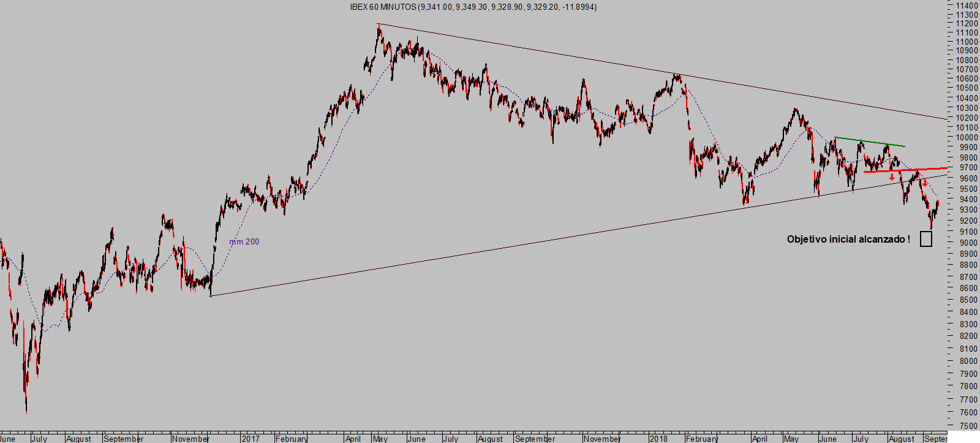Click the price peak at the upper trendline start

tap(379, 25)
